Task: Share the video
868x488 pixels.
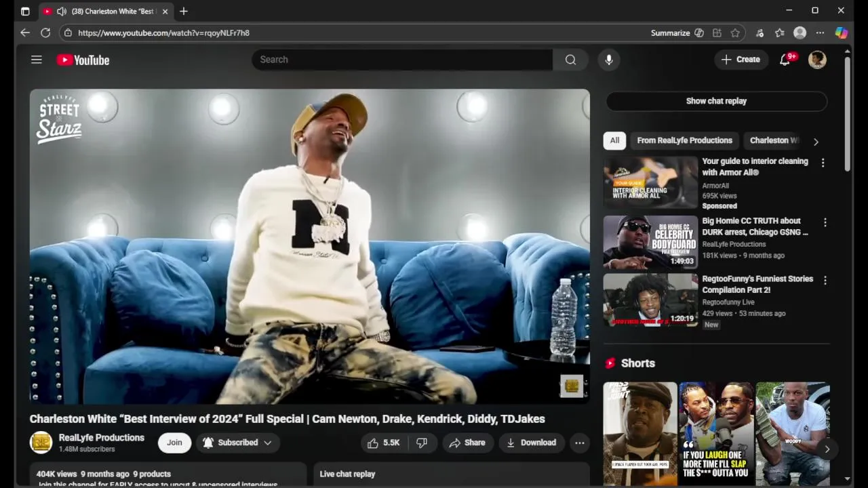Action: [467, 443]
